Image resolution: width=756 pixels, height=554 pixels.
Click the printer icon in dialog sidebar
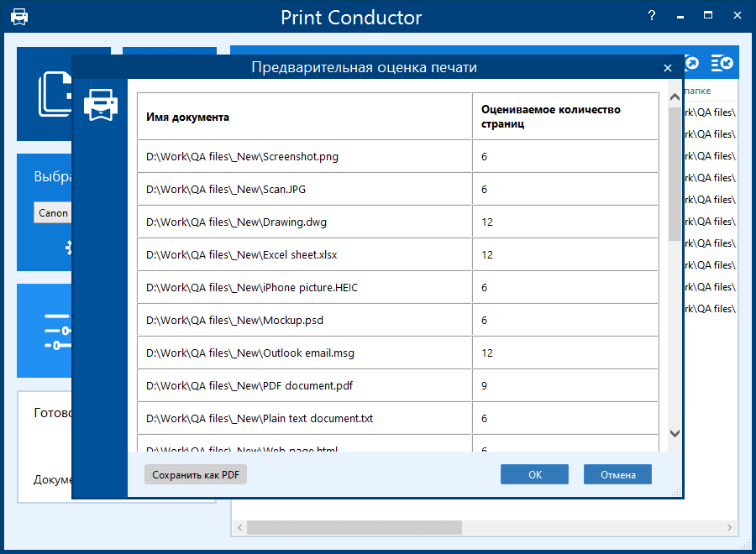[100, 105]
